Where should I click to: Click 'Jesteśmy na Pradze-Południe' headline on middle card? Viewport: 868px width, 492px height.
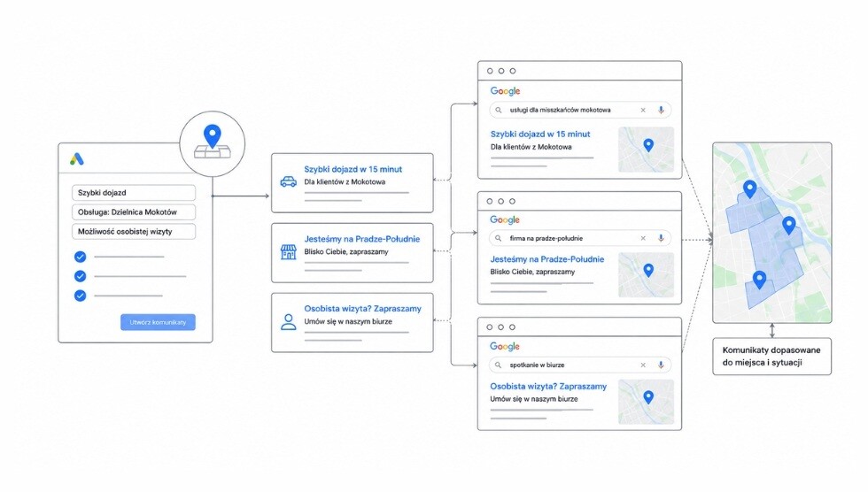tap(362, 239)
